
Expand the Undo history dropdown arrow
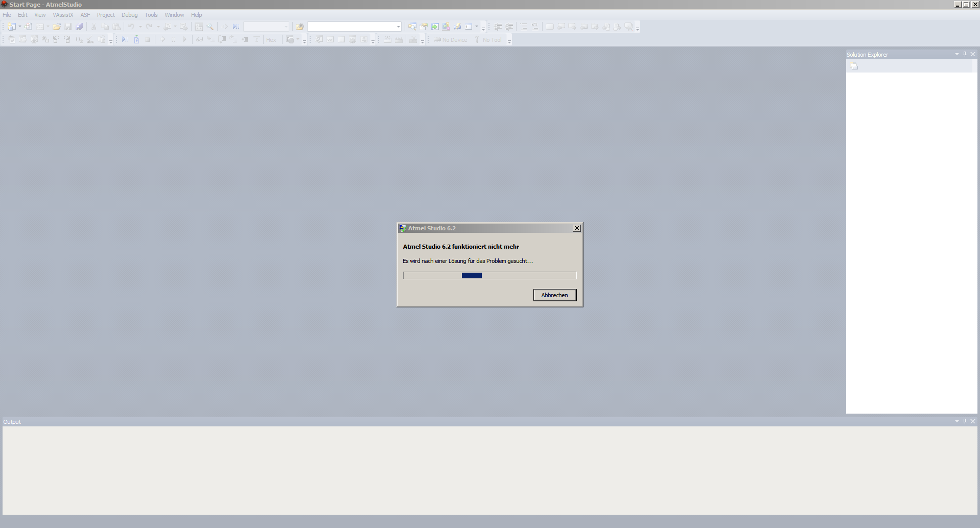140,27
